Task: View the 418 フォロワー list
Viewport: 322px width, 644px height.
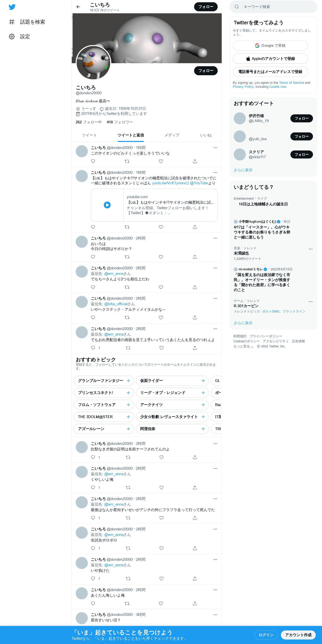Action: (120, 122)
